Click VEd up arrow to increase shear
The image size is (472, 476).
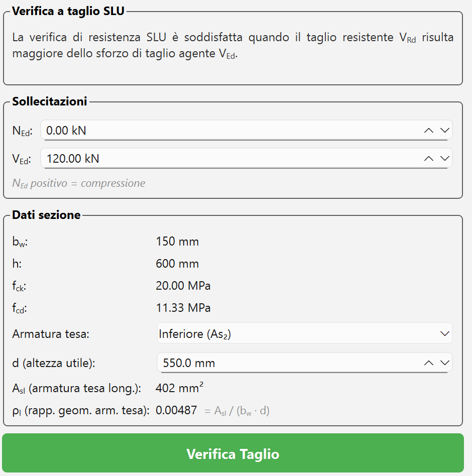pyautogui.click(x=428, y=159)
